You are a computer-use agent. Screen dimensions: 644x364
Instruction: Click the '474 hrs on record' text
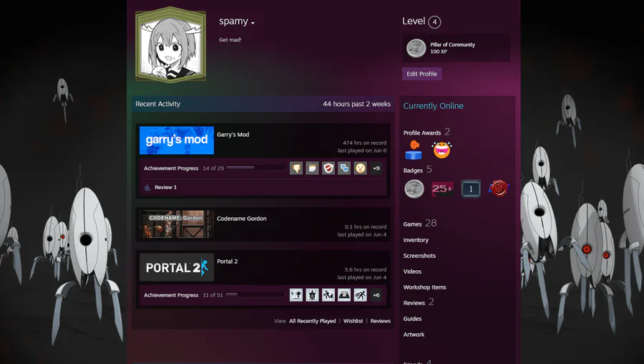365,143
